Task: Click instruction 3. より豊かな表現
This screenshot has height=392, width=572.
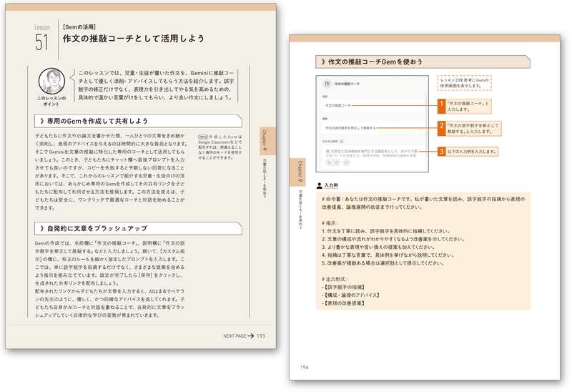Action: click(379, 247)
